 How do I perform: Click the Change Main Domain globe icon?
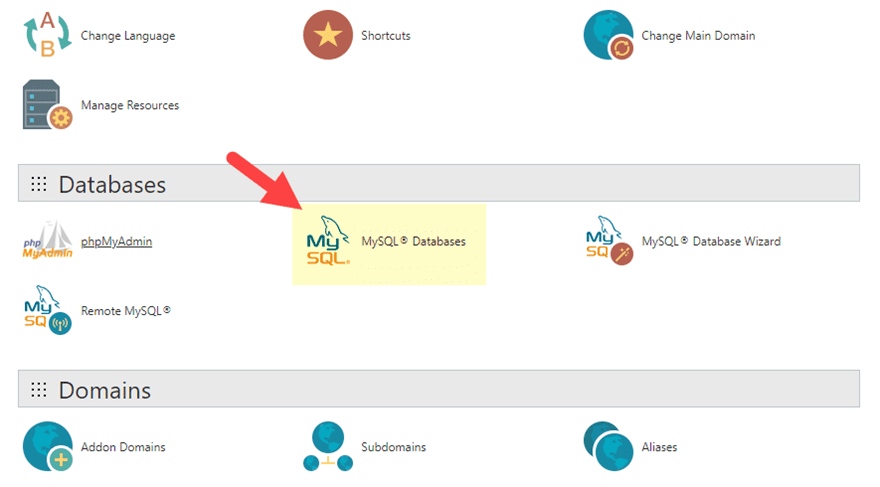[608, 36]
